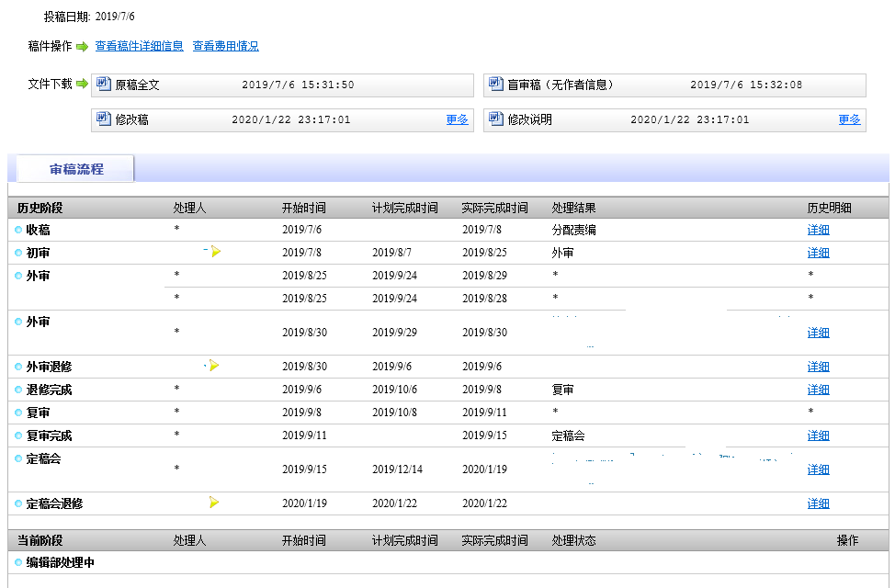Download the 原稿全文 file
Screen dimensions: 895x588
pyautogui.click(x=138, y=85)
